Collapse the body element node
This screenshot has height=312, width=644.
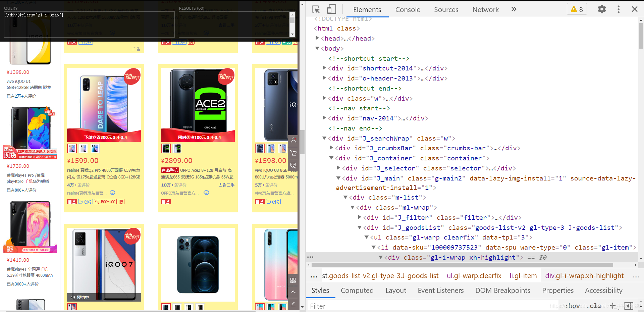coord(317,48)
